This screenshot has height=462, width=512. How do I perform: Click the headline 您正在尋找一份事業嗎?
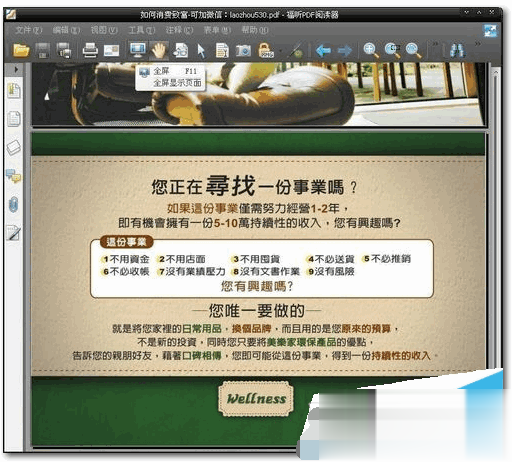[254, 186]
